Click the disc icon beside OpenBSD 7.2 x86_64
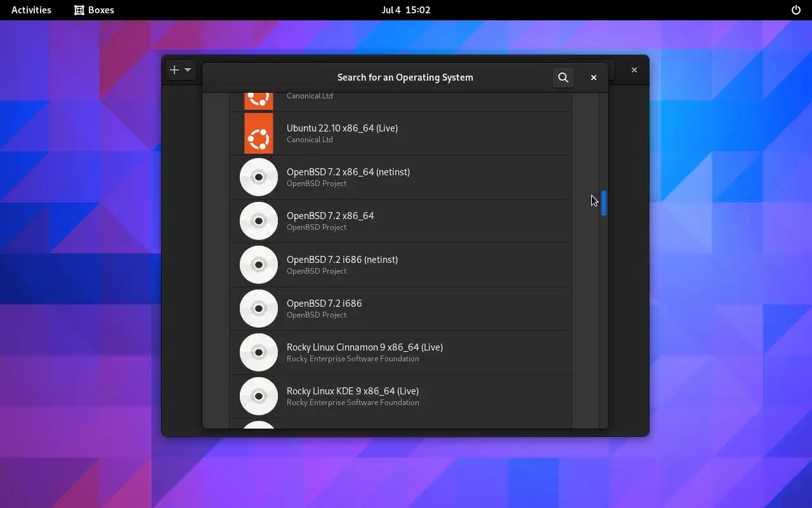This screenshot has width=812, height=508. click(259, 221)
